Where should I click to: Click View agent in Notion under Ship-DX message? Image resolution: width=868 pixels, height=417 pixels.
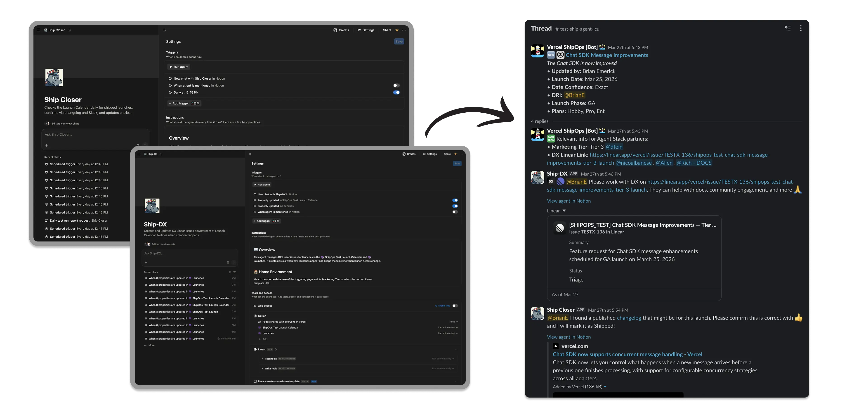568,201
